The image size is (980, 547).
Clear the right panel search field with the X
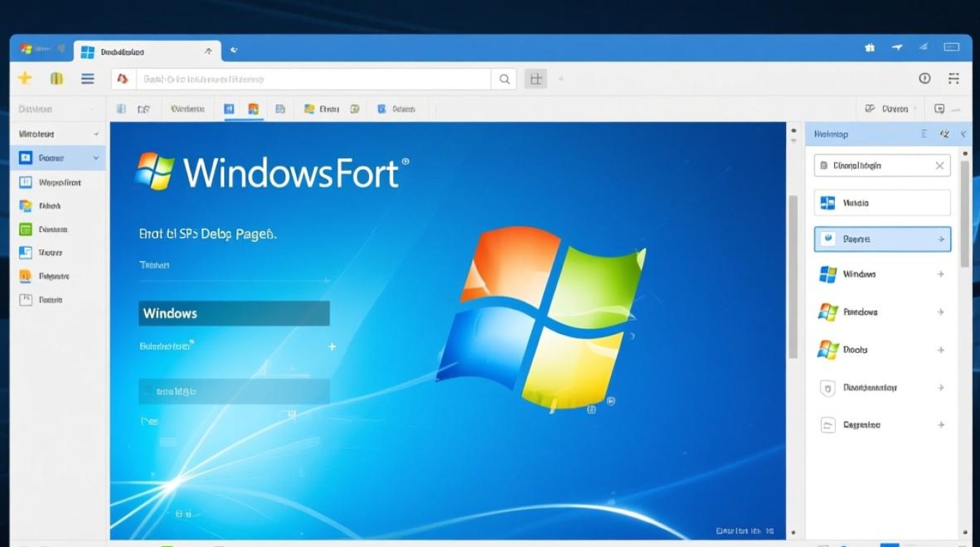[x=940, y=165]
